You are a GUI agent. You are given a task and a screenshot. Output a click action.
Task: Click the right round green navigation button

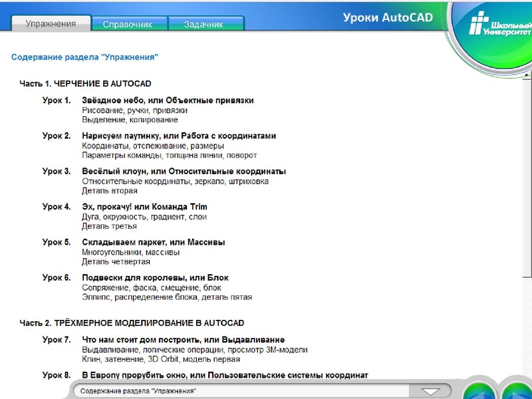pos(517,391)
